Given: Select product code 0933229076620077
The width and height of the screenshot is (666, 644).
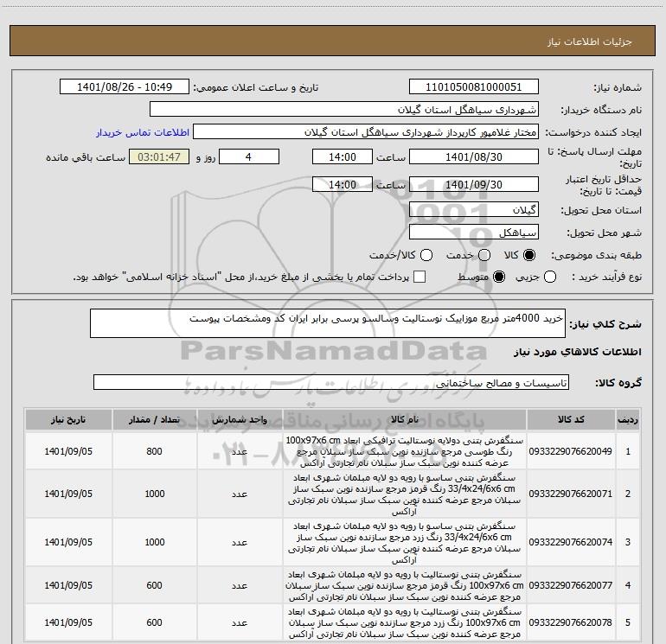Looking at the screenshot, I should [x=571, y=585].
